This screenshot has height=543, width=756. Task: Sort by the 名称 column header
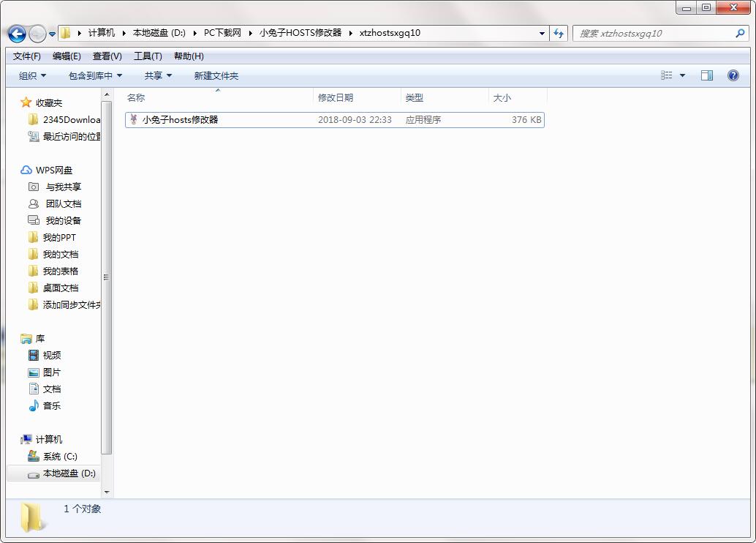point(219,97)
